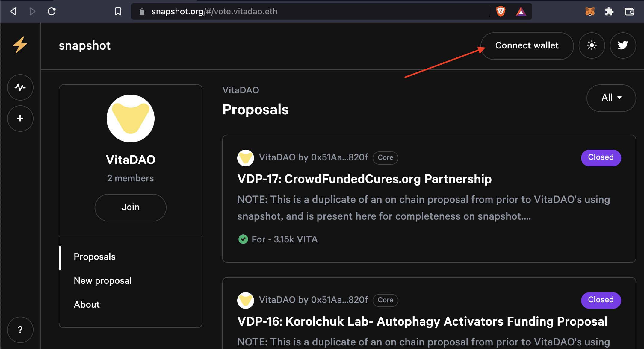Screen dimensions: 644x349
Task: Click the plus icon to create a space
Action: pyautogui.click(x=20, y=118)
